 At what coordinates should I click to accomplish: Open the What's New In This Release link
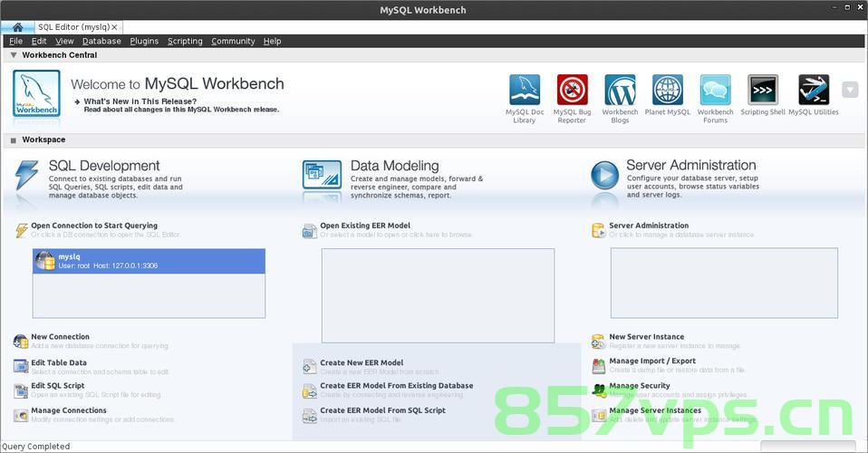coord(140,101)
